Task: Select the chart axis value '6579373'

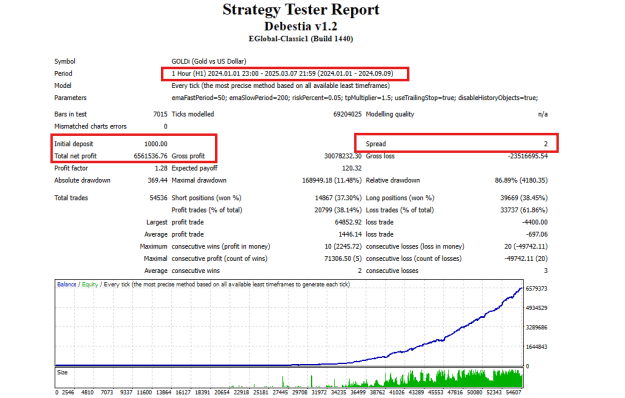Action: [537, 288]
